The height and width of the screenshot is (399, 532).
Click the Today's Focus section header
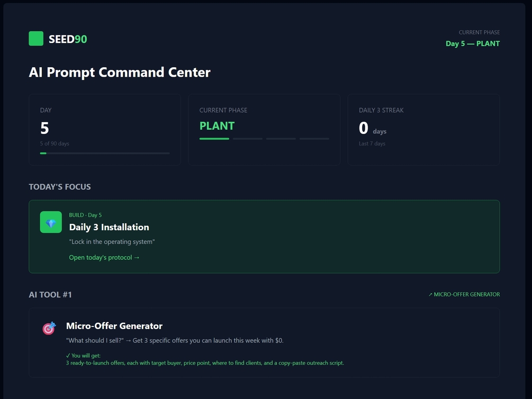(x=60, y=187)
